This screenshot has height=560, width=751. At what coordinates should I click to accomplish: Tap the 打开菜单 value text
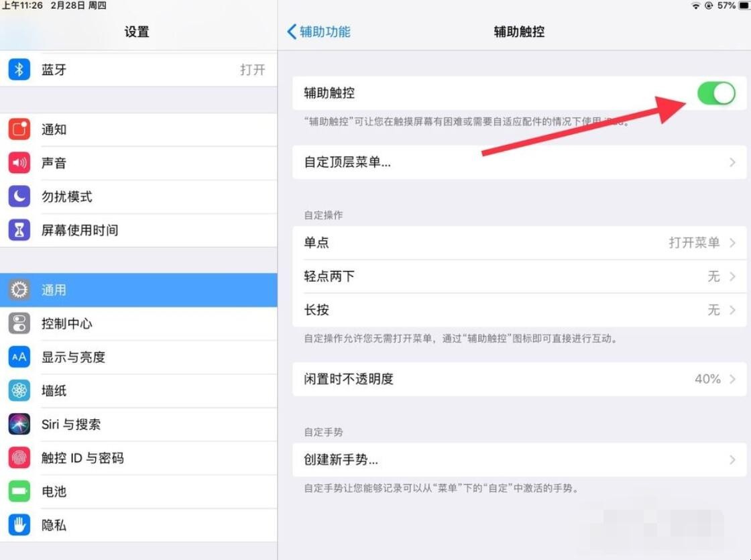click(694, 242)
